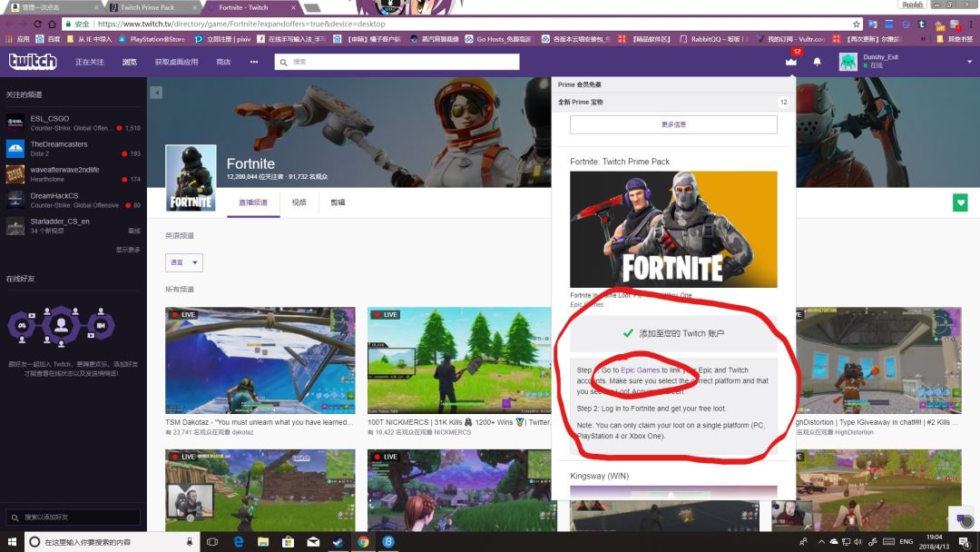
Task: Open the Go Hosts bookmark
Action: [x=499, y=39]
